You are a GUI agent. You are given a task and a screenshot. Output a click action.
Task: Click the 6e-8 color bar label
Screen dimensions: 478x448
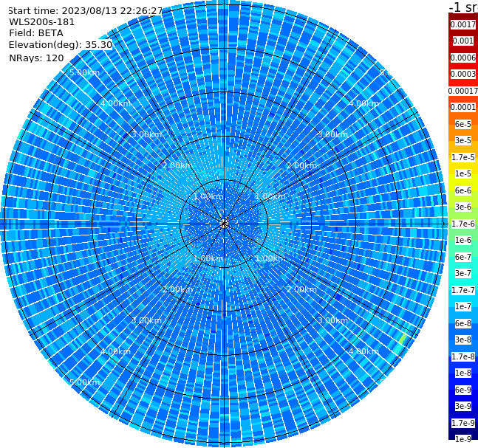tap(463, 323)
